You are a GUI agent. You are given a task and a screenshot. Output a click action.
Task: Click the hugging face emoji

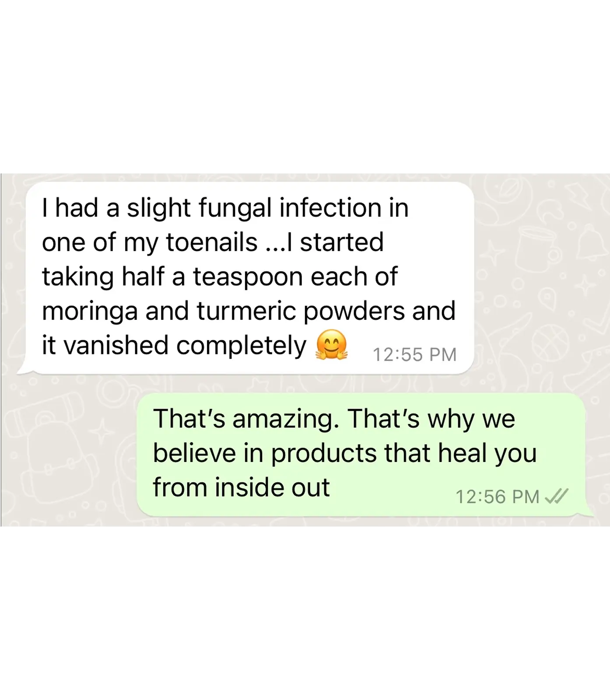click(332, 345)
